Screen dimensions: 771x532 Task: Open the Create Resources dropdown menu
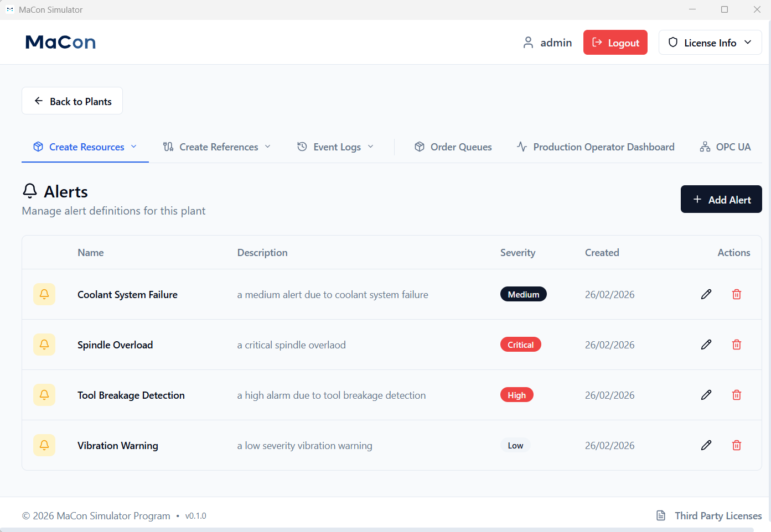[85, 147]
